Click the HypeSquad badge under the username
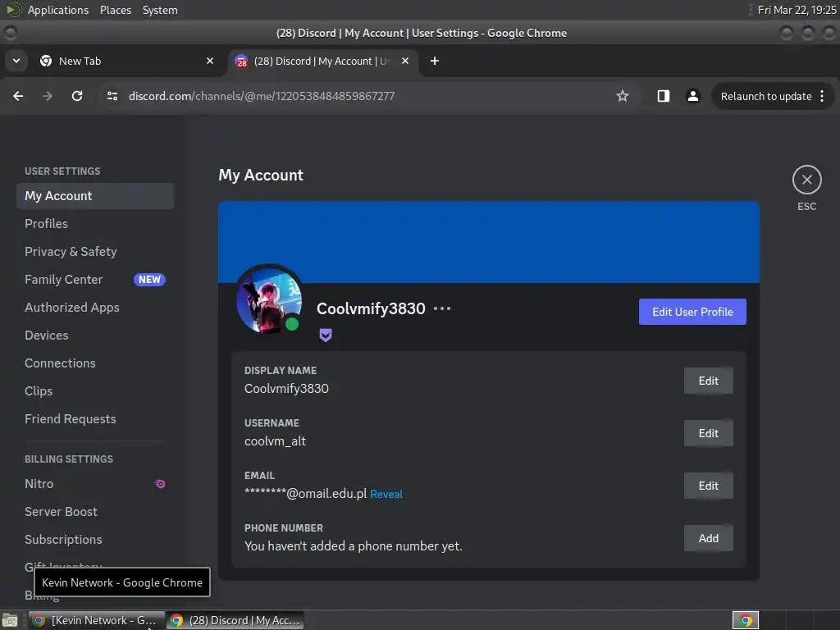The height and width of the screenshot is (630, 840). click(x=326, y=336)
